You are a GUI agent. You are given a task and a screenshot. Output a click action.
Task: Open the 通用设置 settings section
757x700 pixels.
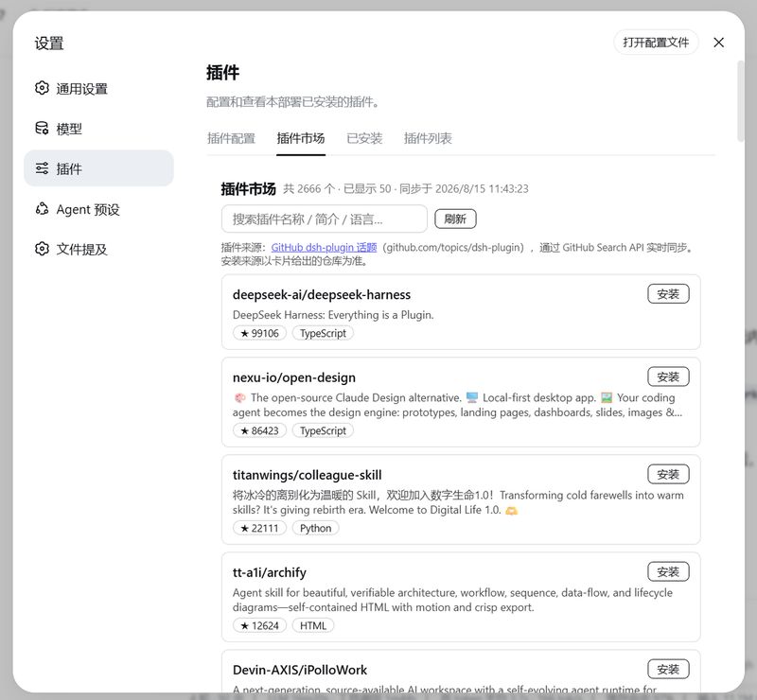pyautogui.click(x=98, y=88)
